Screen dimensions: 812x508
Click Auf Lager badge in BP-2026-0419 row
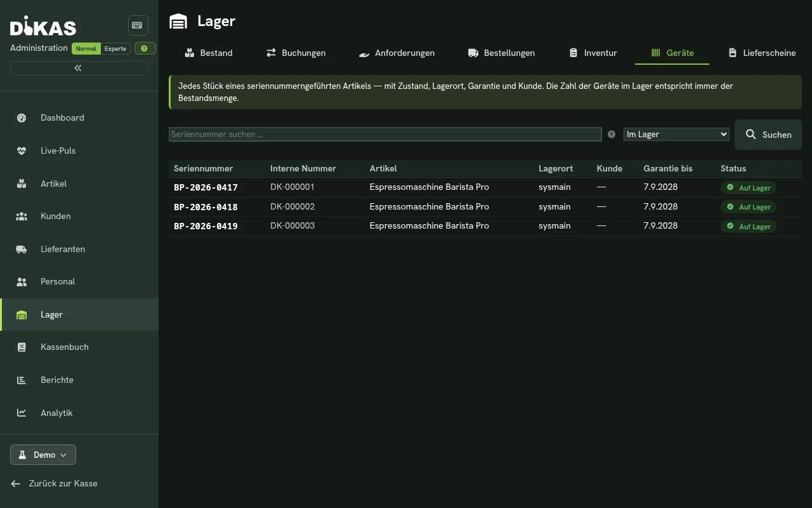(748, 227)
